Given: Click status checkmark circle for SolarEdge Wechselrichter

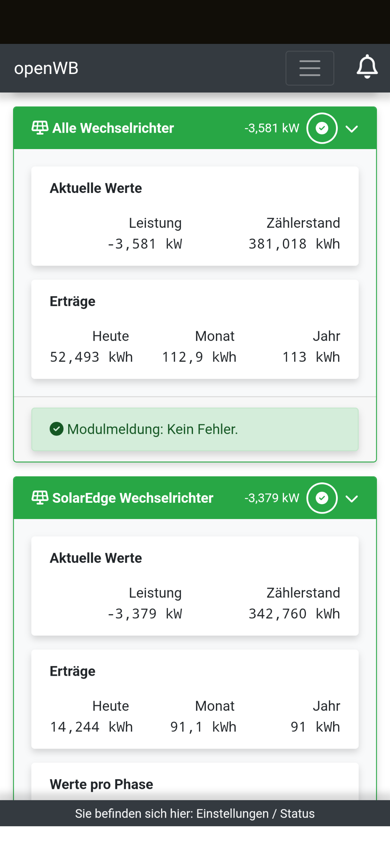Looking at the screenshot, I should tap(322, 498).
